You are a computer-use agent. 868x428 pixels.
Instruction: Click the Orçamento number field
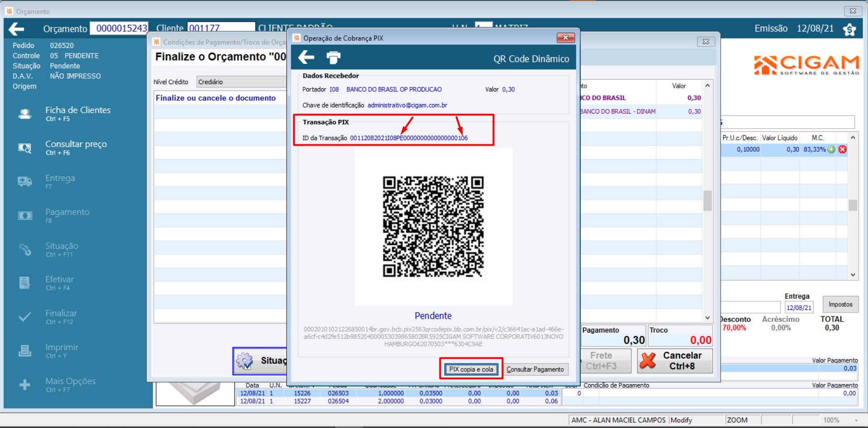coord(119,28)
